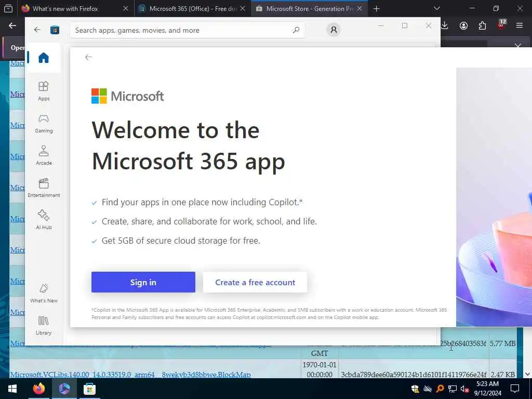Click the Firefox page scrollbar down arrow
Viewport: 532px width, 399px height.
pyautogui.click(x=528, y=374)
